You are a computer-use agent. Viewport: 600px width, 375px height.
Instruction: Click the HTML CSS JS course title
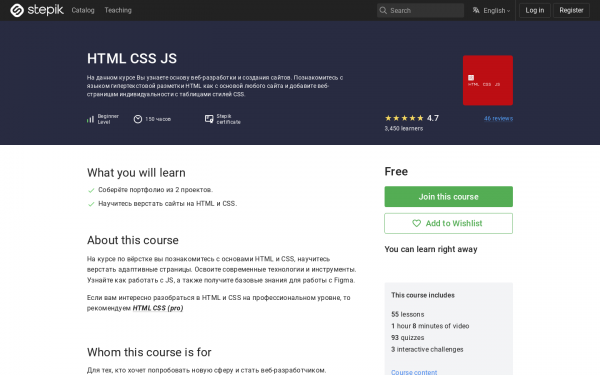click(132, 59)
